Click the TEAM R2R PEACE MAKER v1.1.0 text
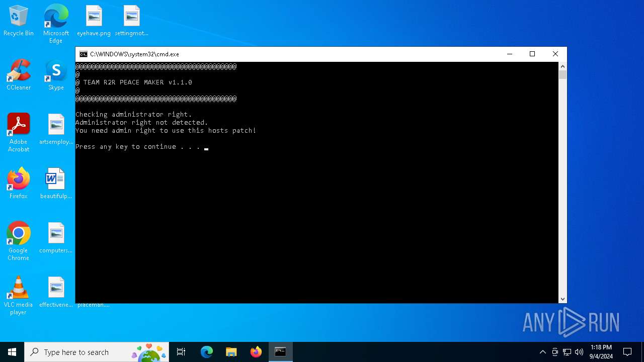The height and width of the screenshot is (362, 644). [x=137, y=82]
